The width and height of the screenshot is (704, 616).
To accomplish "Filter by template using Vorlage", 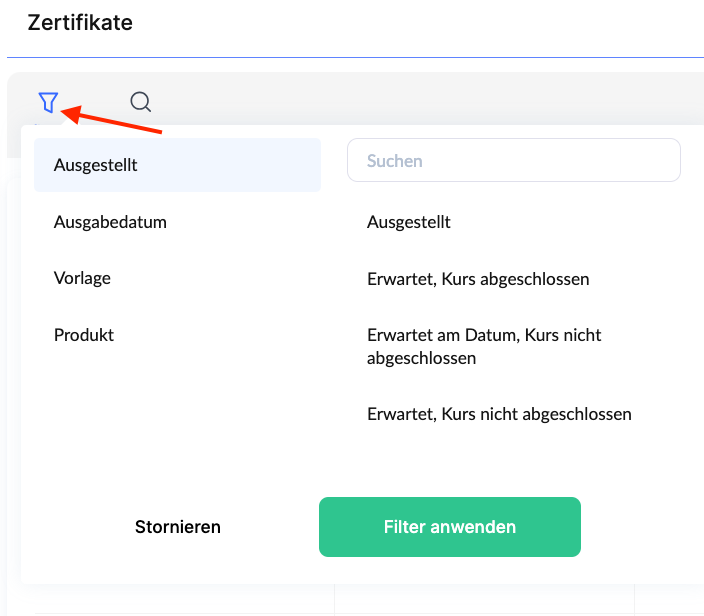I will coord(82,278).
